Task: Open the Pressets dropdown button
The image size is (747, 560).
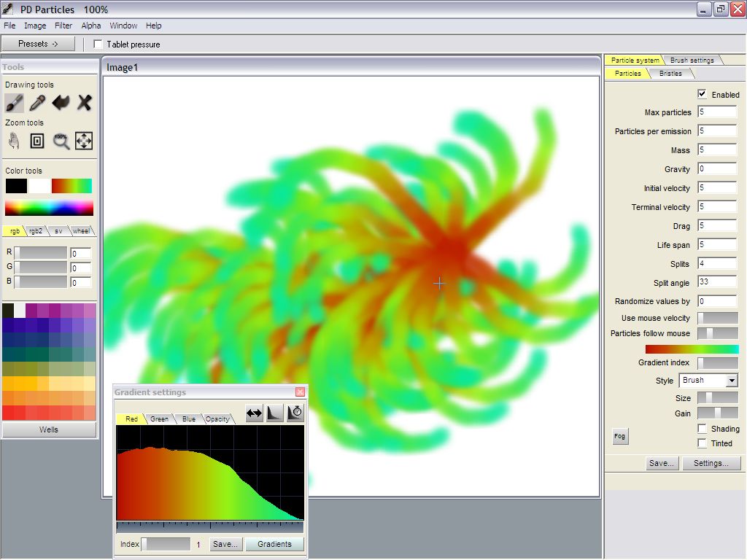Action: click(x=38, y=44)
